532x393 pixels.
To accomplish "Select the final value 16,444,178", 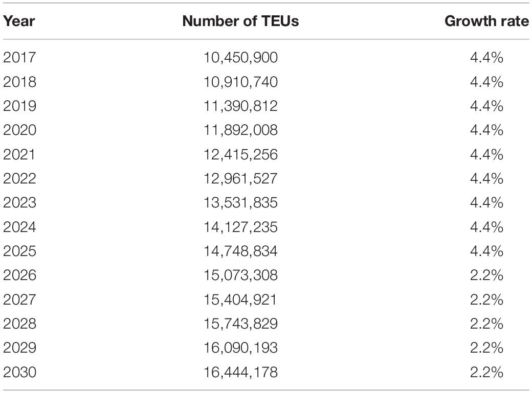I will 240,372.
